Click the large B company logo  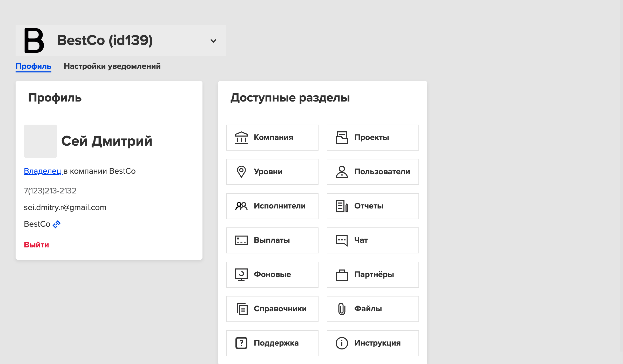(34, 41)
